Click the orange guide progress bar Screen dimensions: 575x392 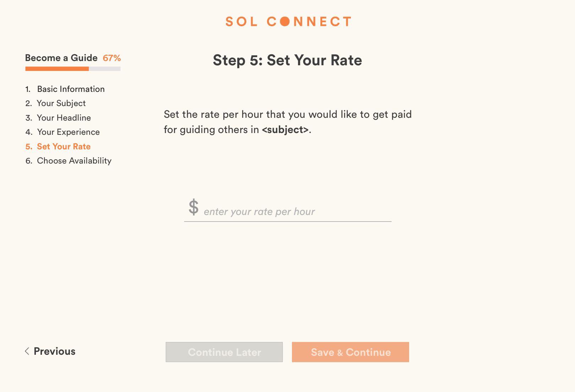[57, 69]
